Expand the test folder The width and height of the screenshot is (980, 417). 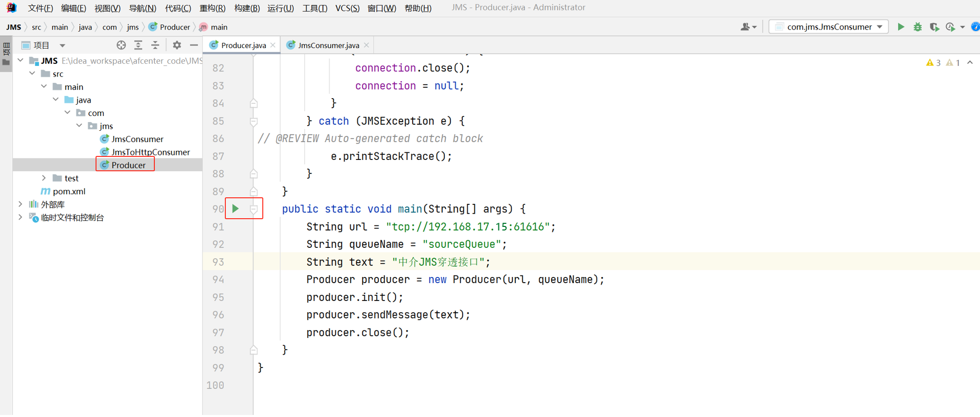[x=44, y=178]
